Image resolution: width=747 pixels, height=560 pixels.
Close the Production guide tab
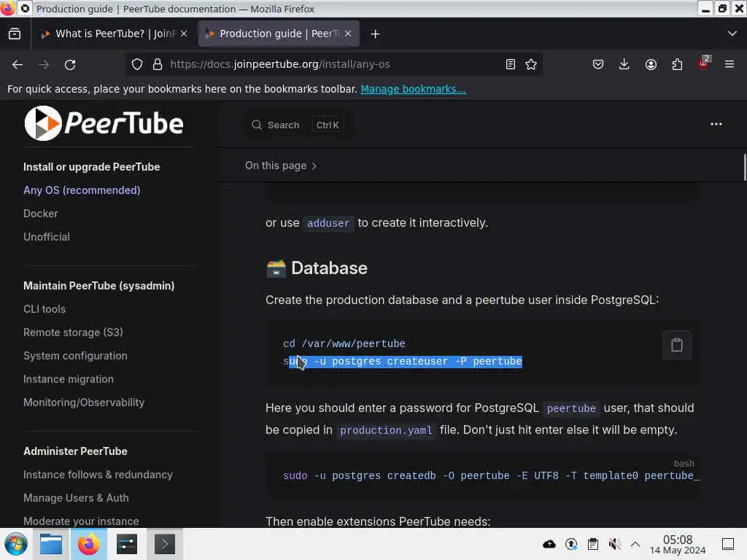348,34
